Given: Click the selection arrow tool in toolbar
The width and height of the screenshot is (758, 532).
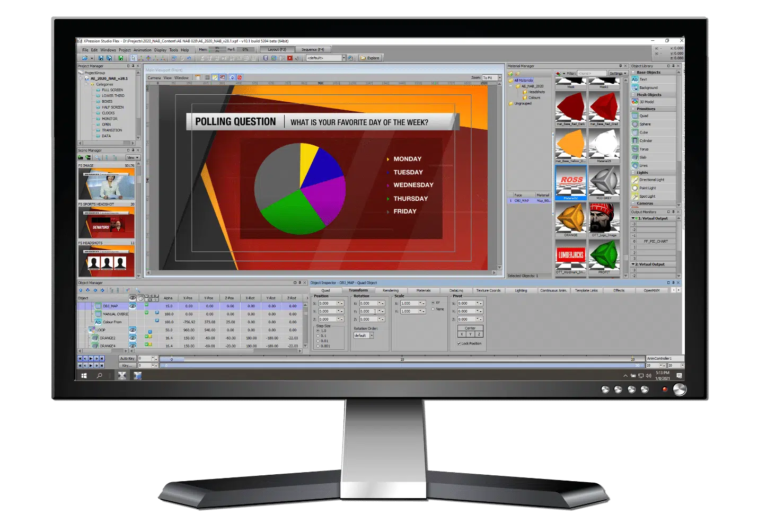Looking at the screenshot, I should point(133,58).
